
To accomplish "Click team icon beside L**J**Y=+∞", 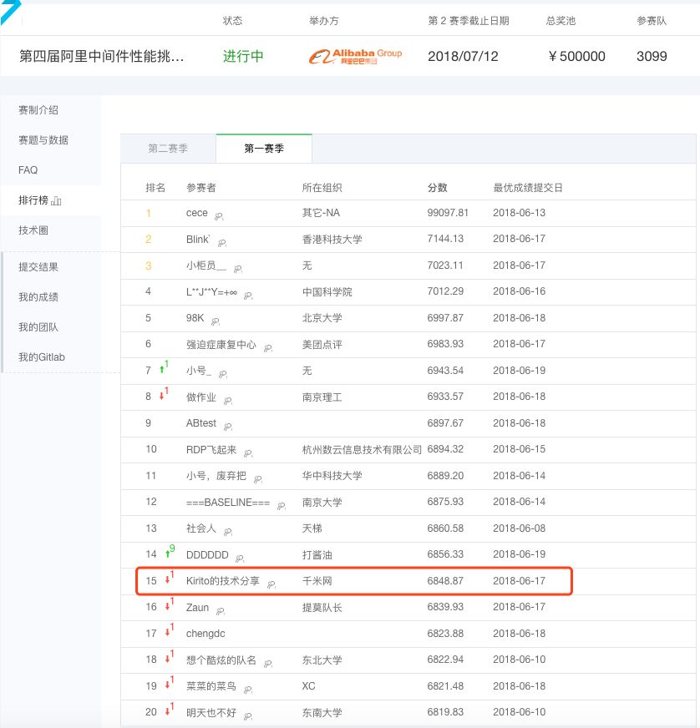I will [248, 296].
